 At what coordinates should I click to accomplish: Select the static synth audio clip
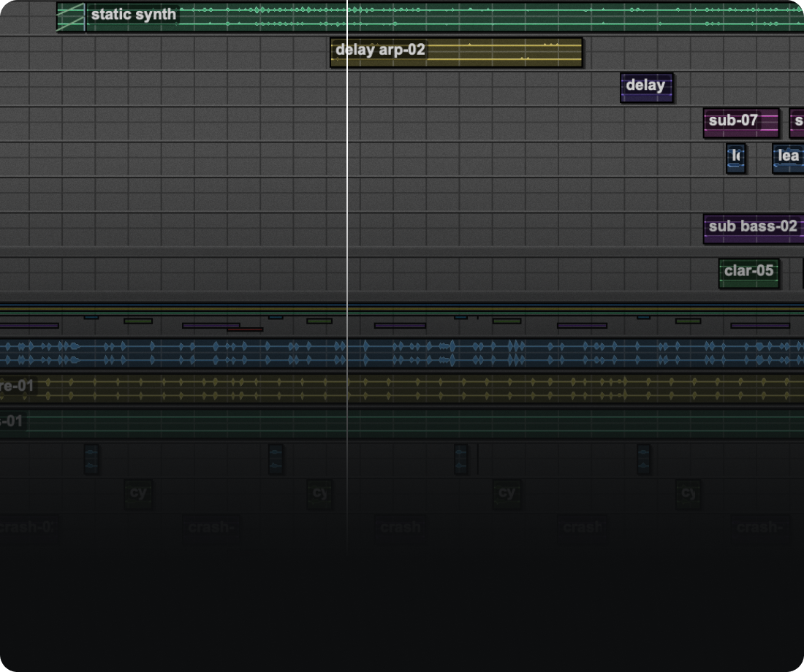[x=430, y=17]
